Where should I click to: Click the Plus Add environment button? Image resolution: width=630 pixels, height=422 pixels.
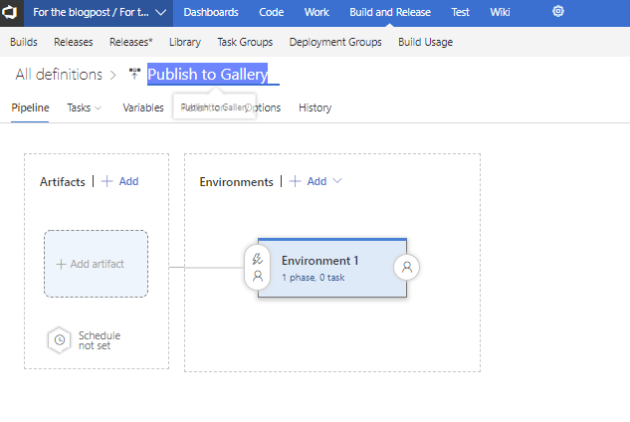pyautogui.click(x=308, y=181)
